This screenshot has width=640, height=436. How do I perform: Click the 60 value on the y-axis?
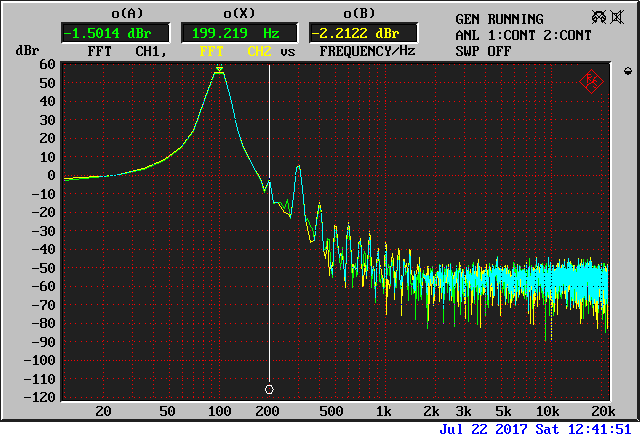point(47,64)
